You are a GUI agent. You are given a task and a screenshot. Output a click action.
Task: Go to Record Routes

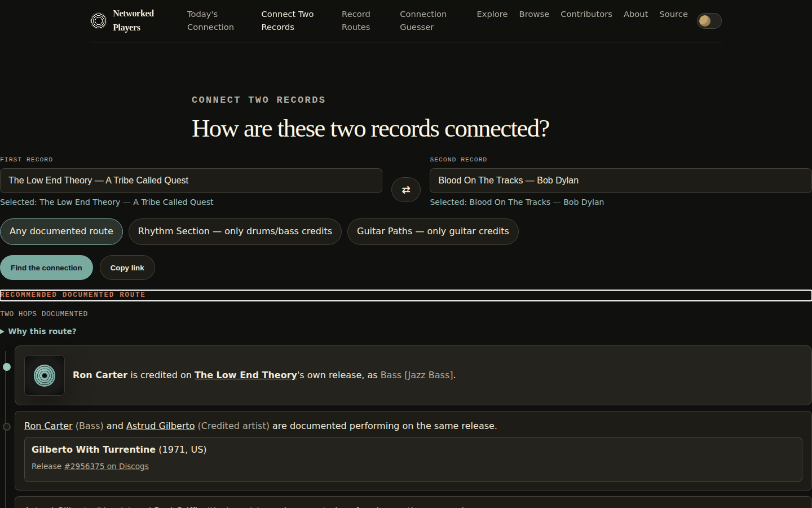(x=356, y=20)
